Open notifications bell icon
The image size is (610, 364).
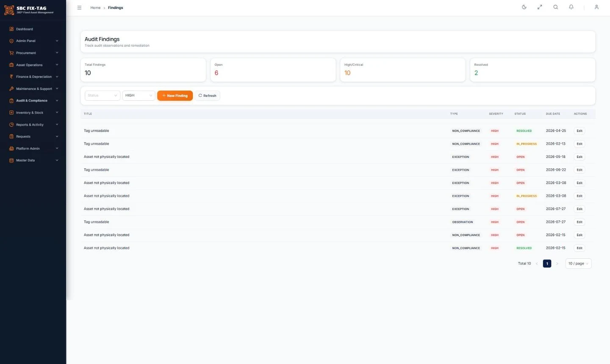(571, 7)
